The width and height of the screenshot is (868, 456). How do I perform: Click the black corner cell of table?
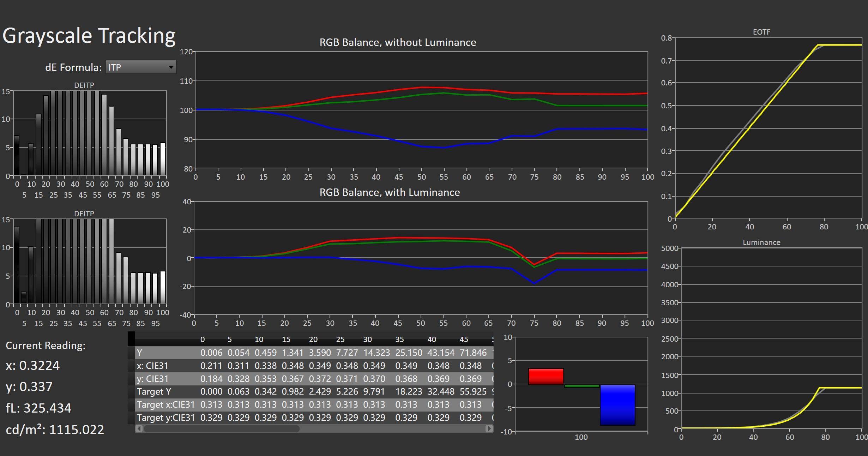(131, 339)
